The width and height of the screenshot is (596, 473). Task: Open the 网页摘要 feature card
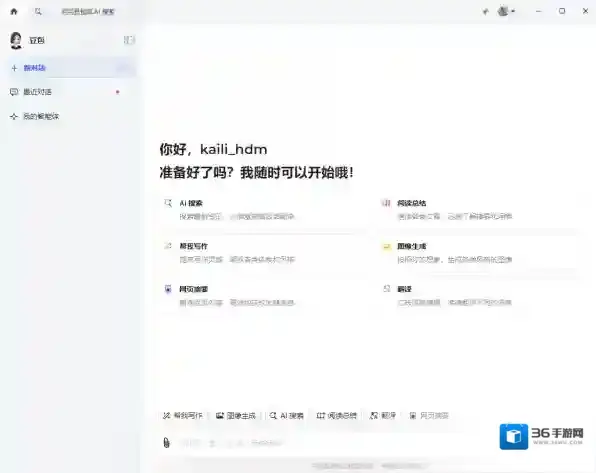click(x=263, y=296)
